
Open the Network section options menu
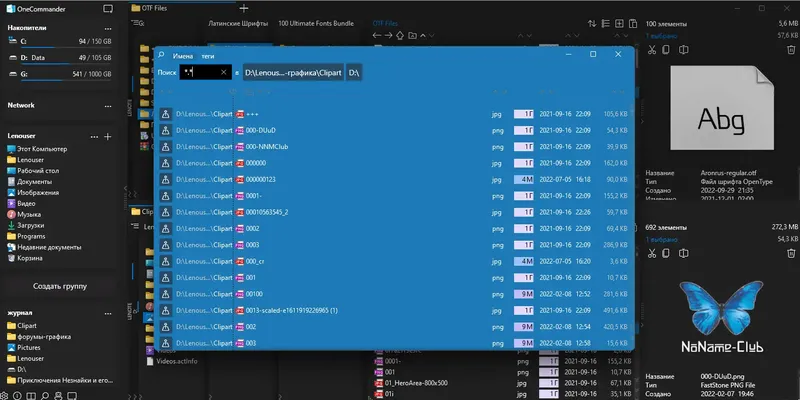(108, 106)
